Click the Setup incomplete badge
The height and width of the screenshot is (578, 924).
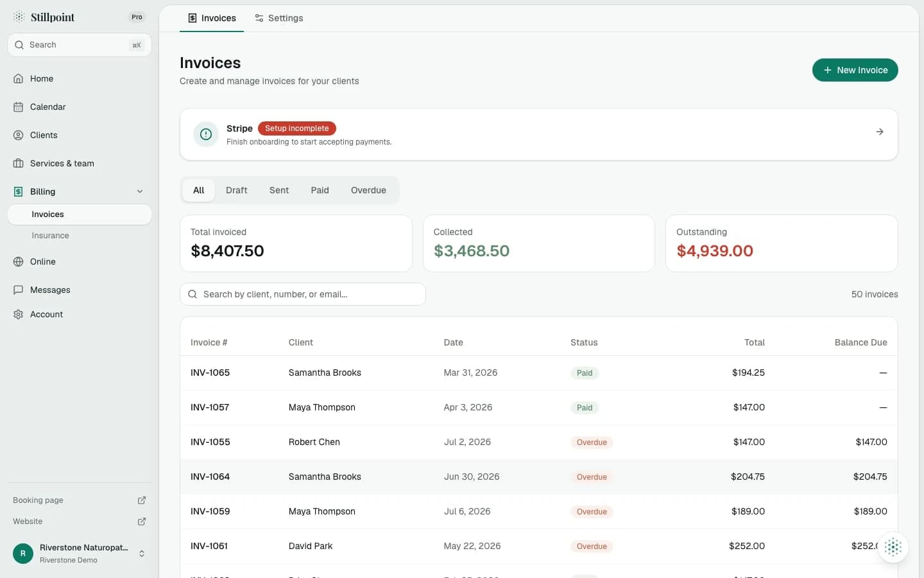[x=297, y=128]
